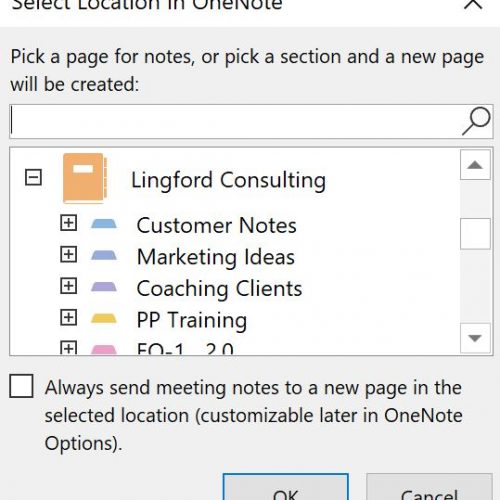Screen dimensions: 500x500
Task: Expand the Customer Notes section
Action: (68, 223)
